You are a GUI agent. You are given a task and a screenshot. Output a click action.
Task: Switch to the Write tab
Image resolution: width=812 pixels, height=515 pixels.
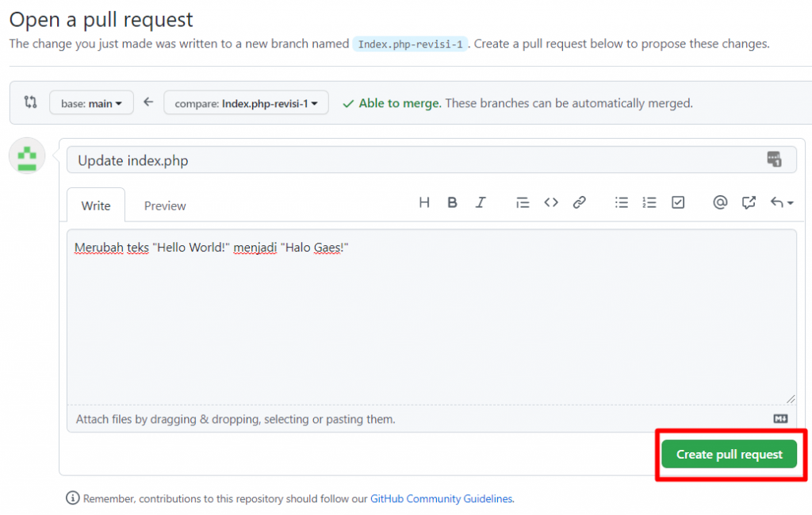96,206
